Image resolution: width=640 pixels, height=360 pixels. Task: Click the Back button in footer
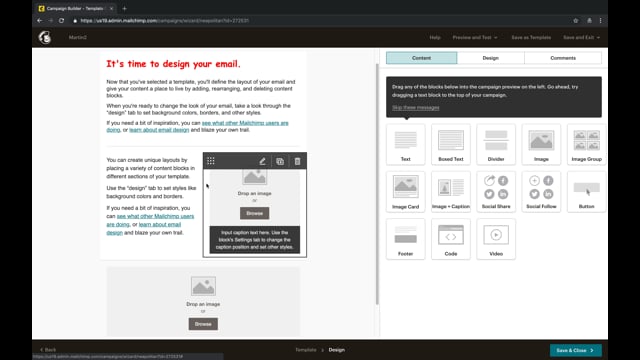[48, 350]
